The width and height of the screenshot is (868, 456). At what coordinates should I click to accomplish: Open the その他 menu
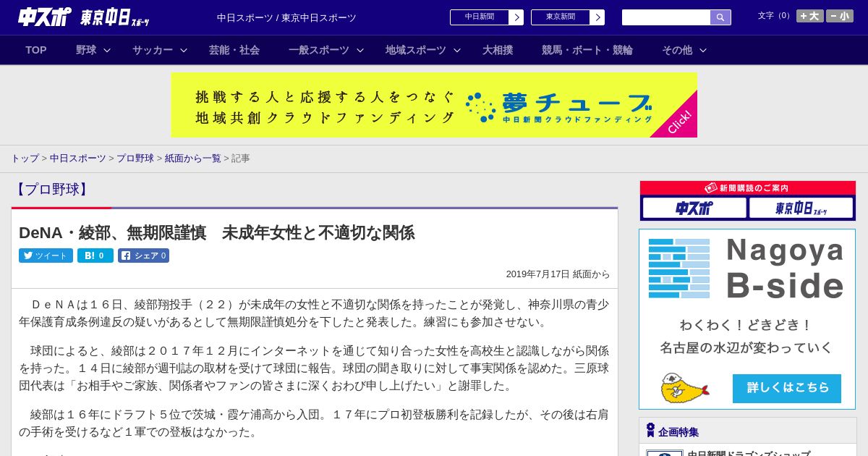[677, 50]
